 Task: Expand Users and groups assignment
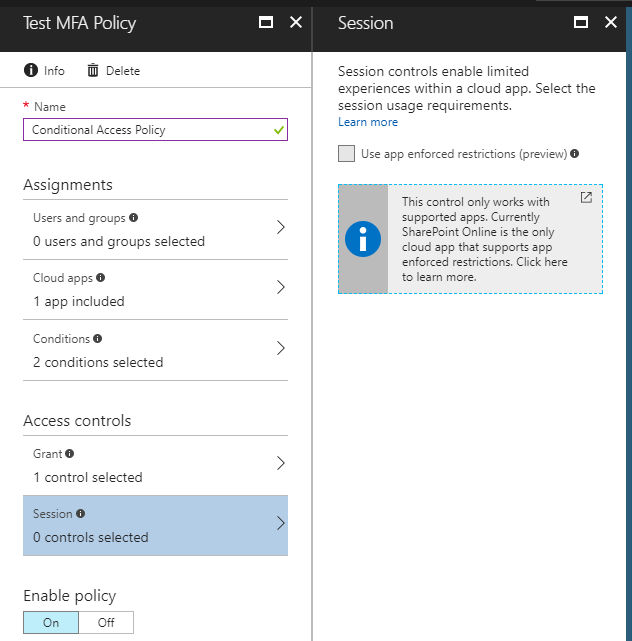pyautogui.click(x=155, y=229)
